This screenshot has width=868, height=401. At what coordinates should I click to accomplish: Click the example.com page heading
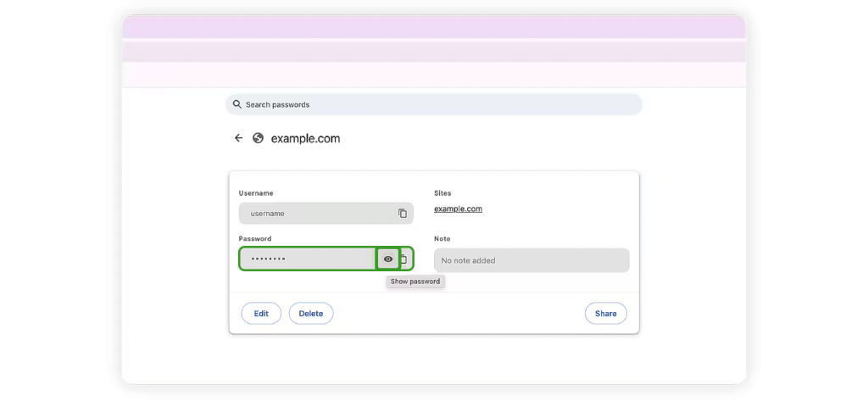click(305, 138)
